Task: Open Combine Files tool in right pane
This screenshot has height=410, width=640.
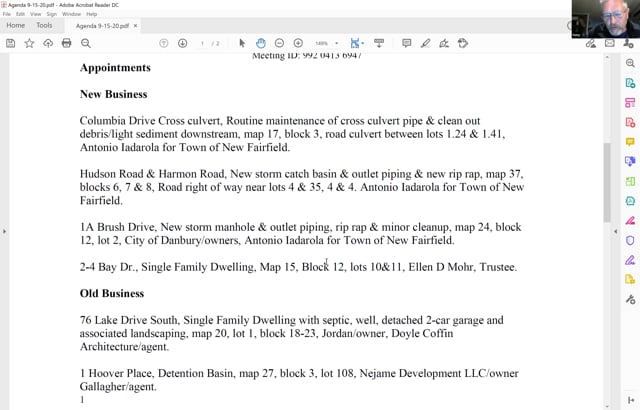Action: pyautogui.click(x=630, y=162)
